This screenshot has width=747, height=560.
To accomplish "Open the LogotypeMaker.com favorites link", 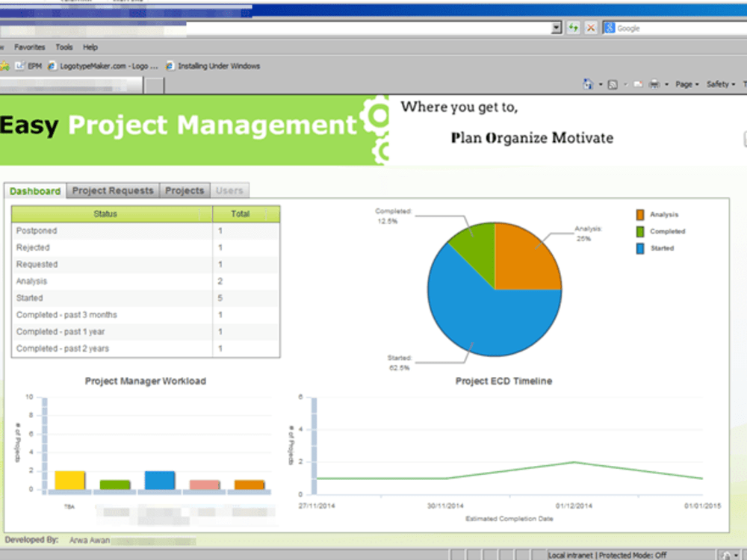I will 102,66.
